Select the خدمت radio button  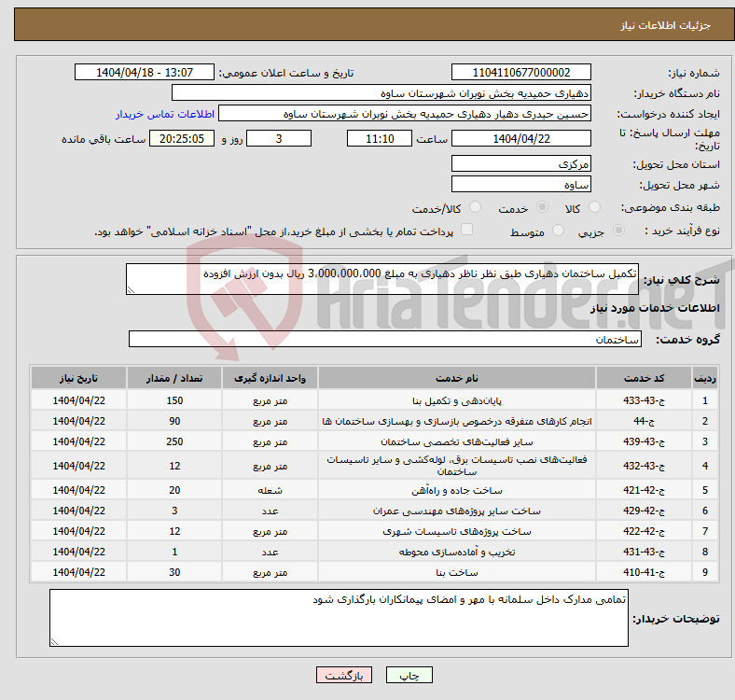tap(542, 207)
